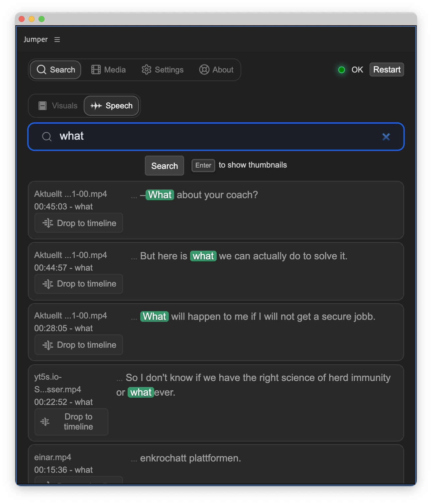
Task: Click the green OK status indicator
Action: coord(342,70)
